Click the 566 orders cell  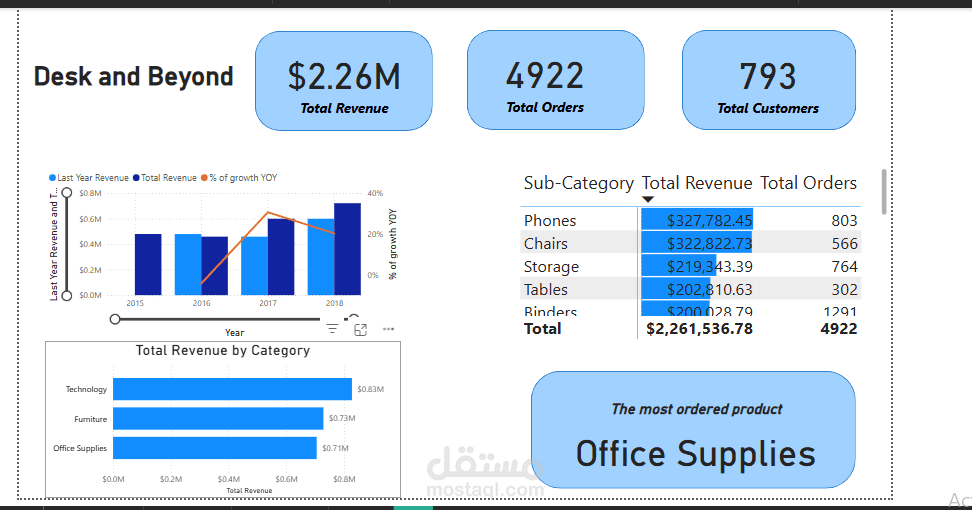[x=844, y=244]
